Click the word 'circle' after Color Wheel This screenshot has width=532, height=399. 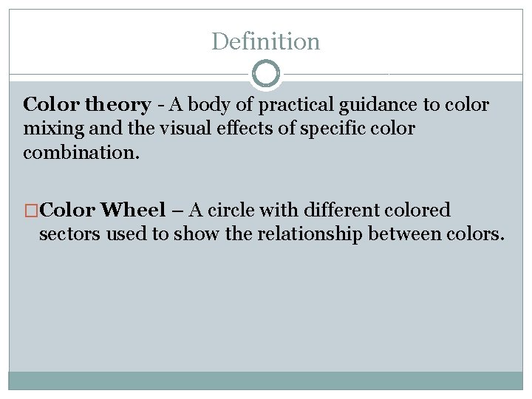[229, 211]
